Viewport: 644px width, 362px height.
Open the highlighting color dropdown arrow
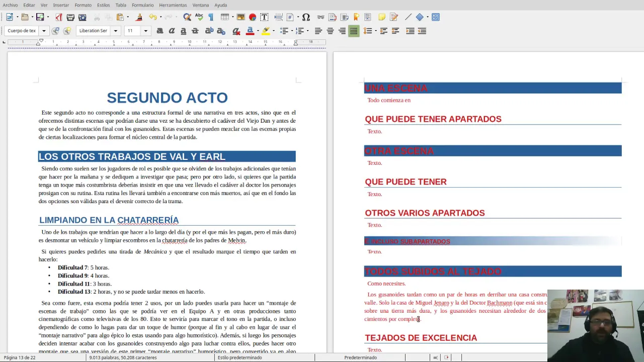[274, 31]
